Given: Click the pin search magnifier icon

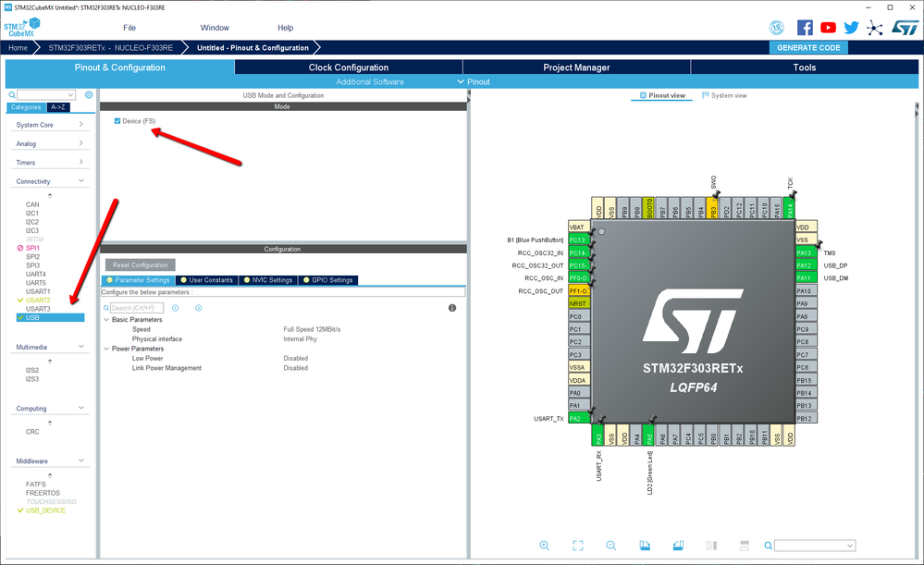Looking at the screenshot, I should [x=769, y=546].
